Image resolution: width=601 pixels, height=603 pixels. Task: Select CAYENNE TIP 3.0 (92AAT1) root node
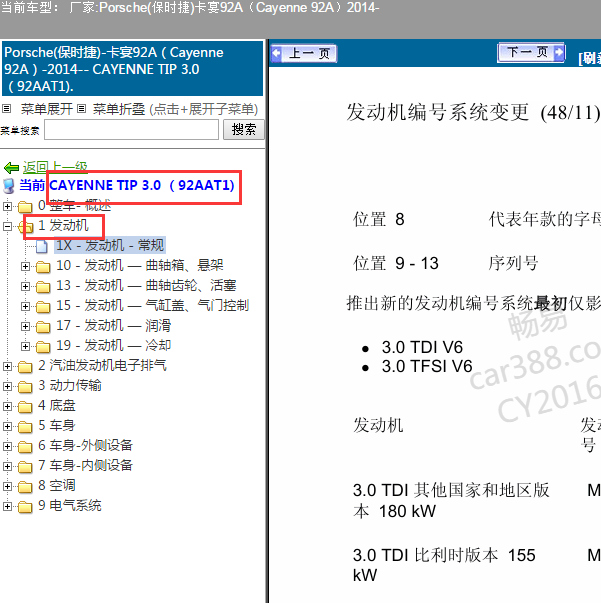[x=142, y=185]
